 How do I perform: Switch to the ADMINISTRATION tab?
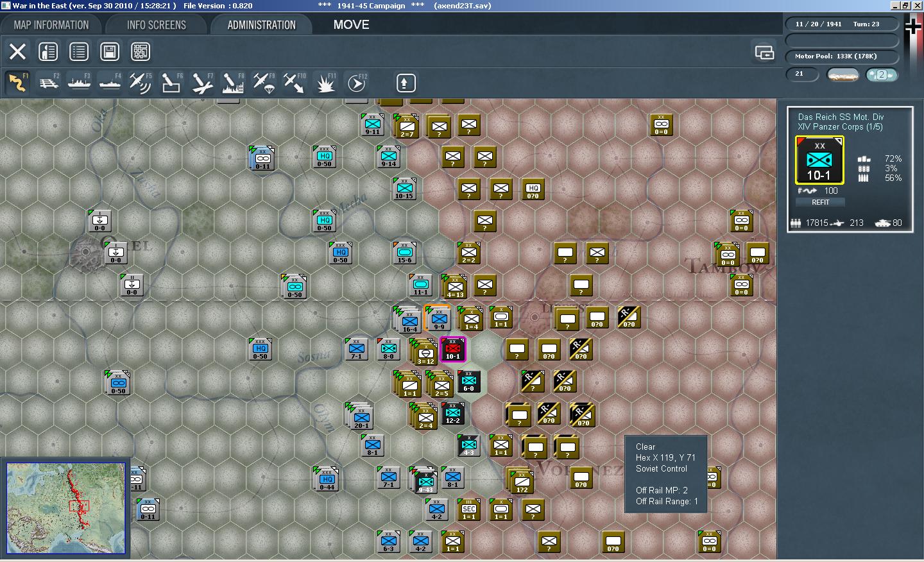pos(261,25)
